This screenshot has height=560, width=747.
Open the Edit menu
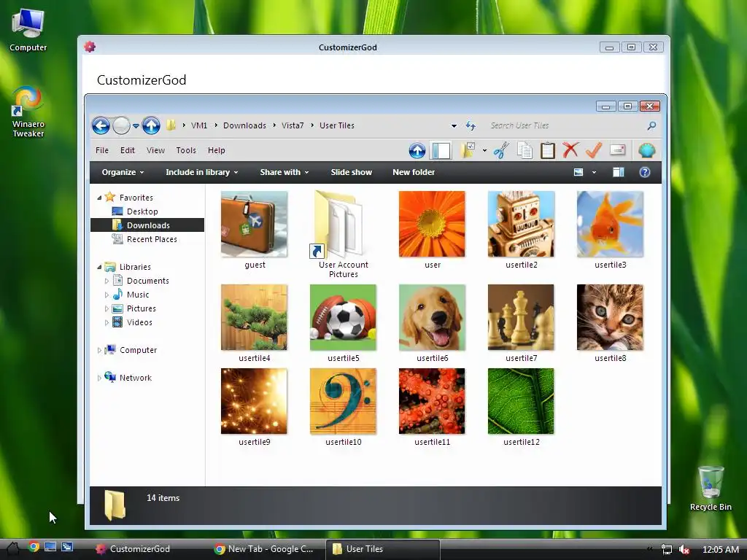click(127, 150)
